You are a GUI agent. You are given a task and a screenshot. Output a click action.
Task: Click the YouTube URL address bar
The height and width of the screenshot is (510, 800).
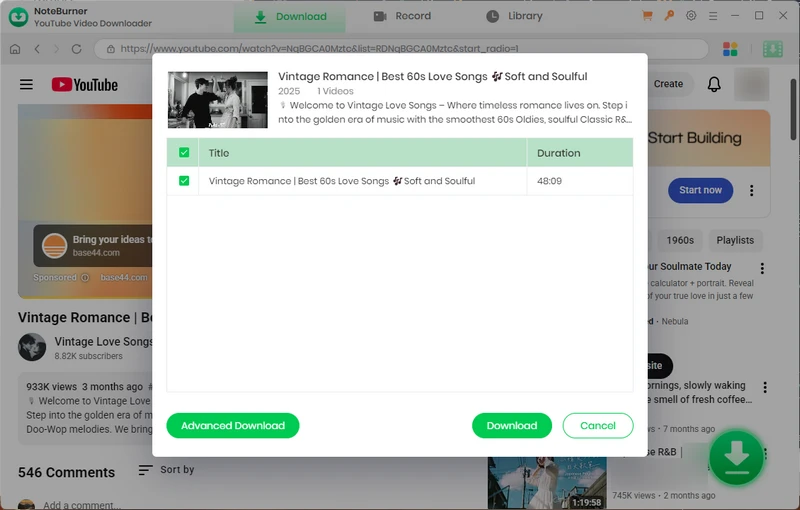(401, 49)
